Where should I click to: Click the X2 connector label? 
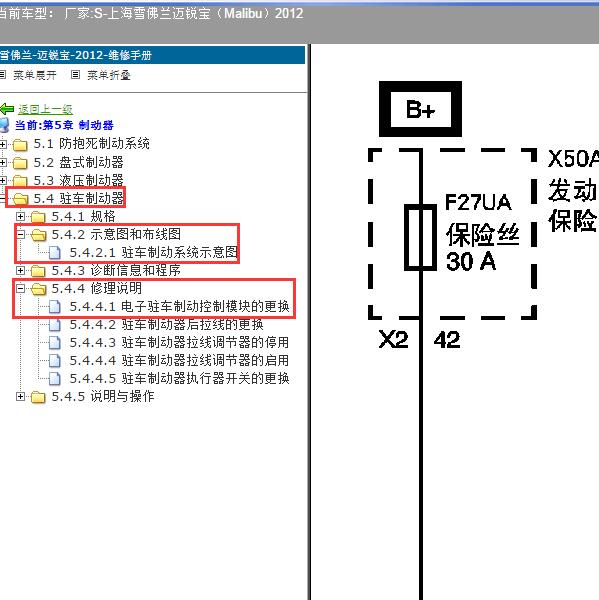click(x=393, y=339)
